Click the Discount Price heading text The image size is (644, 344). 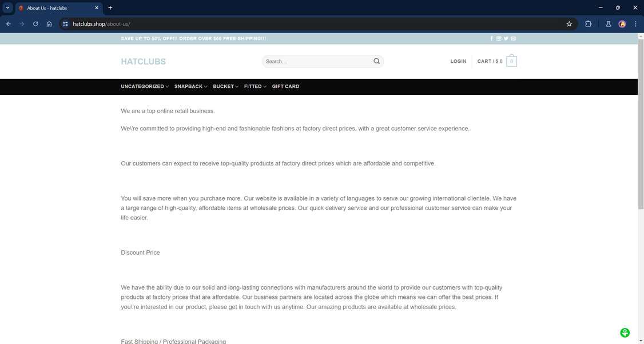tap(140, 253)
